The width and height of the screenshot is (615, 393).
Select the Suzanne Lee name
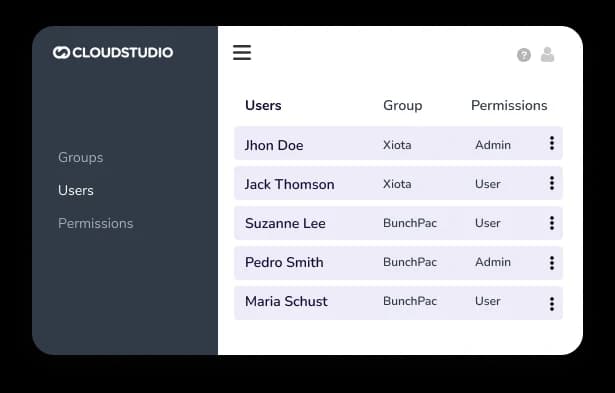[285, 224]
